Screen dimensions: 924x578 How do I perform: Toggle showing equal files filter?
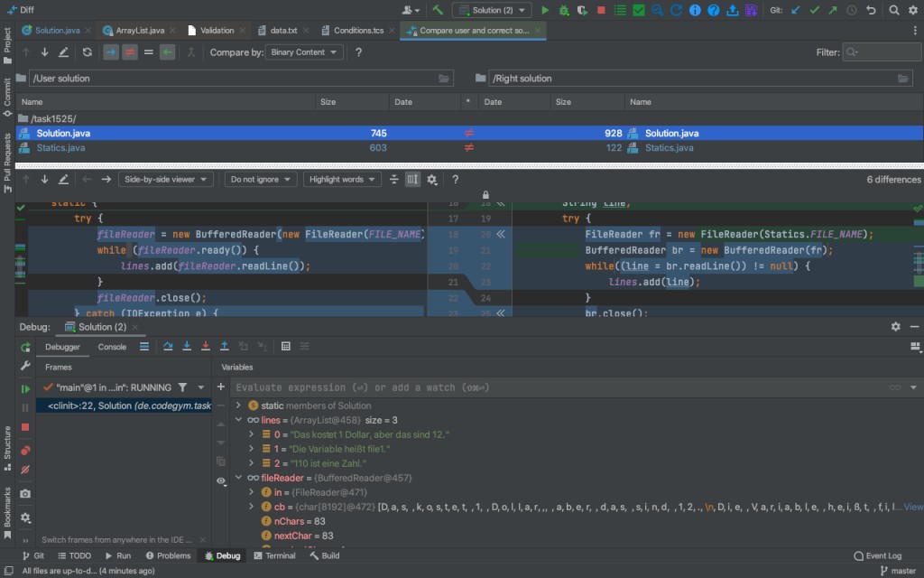(x=149, y=52)
